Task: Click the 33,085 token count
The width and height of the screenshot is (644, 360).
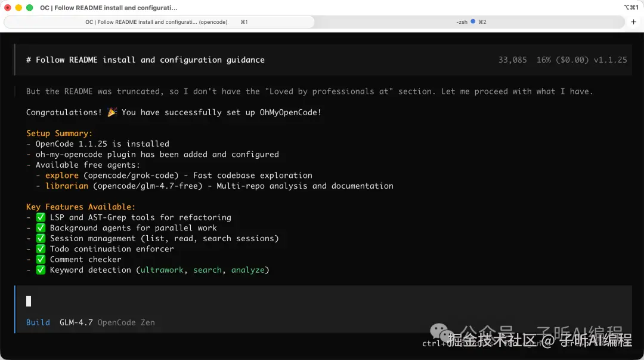Action: point(512,60)
